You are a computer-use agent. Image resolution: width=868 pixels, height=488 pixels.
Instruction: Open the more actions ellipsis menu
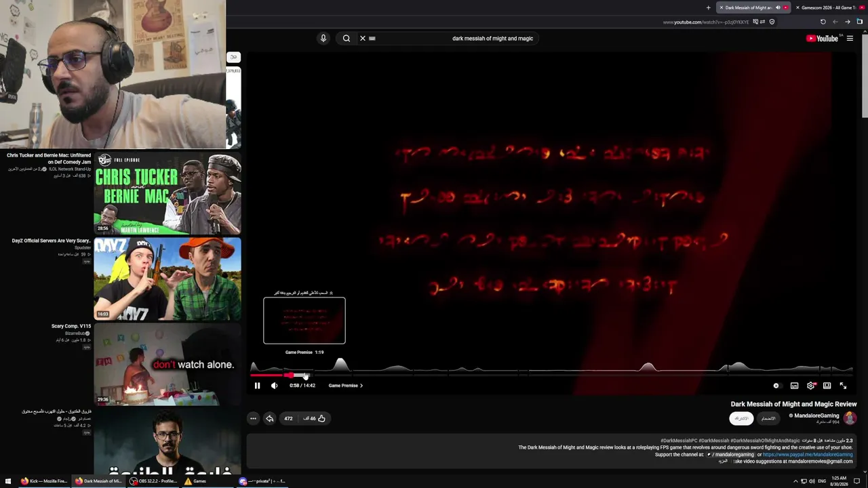253,419
